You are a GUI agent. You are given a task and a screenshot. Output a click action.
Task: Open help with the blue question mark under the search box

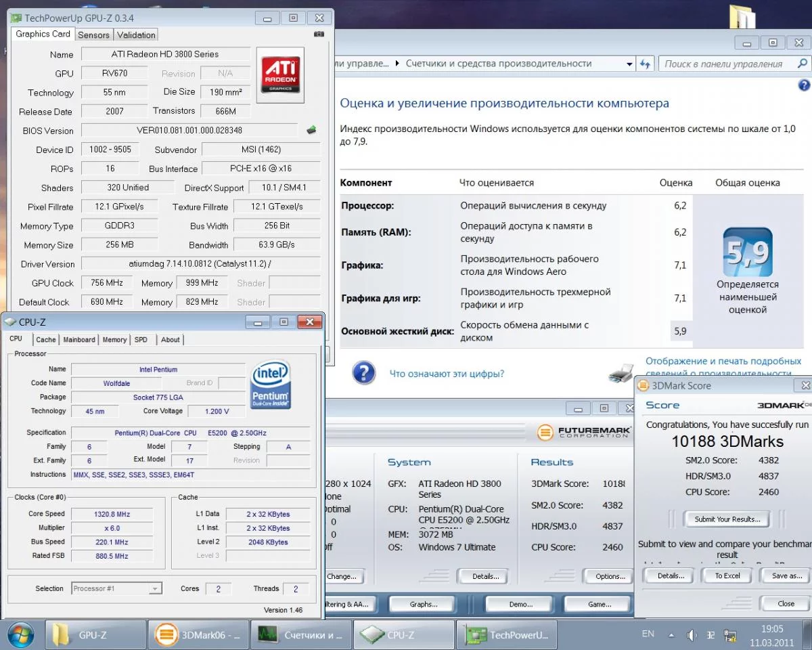804,85
